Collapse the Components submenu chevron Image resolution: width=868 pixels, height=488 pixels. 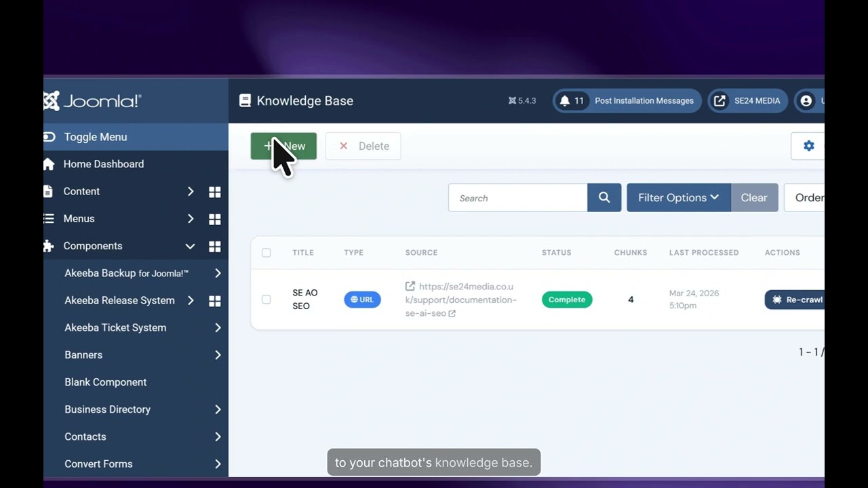[191, 246]
